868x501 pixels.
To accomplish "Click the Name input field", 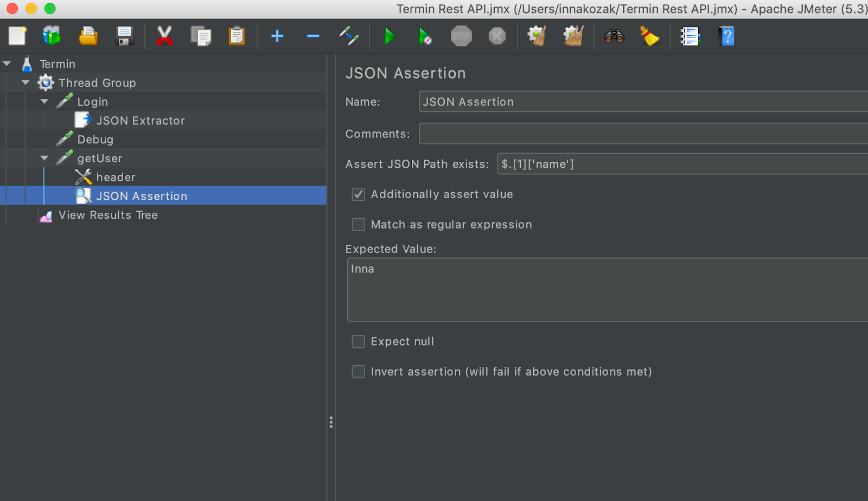I will coord(643,102).
